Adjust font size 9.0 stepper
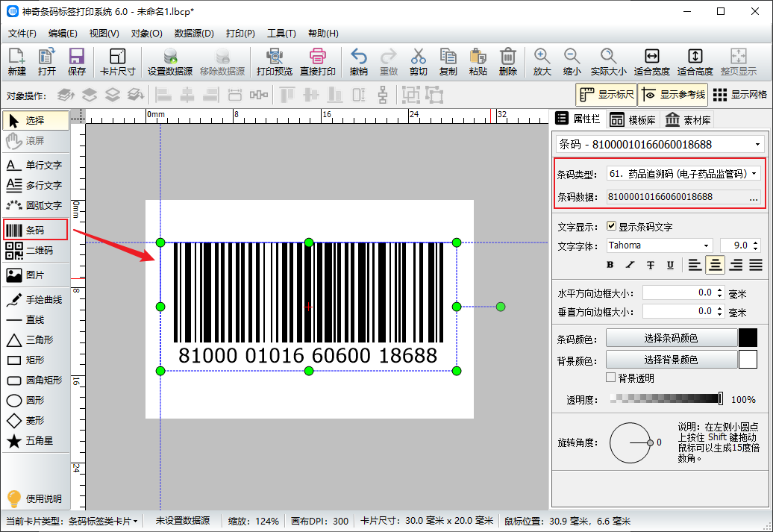Viewport: 773px width, 532px height. [757, 245]
